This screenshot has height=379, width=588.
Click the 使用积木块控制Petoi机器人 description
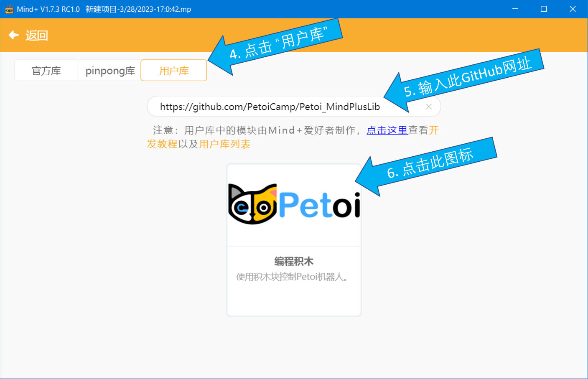[x=292, y=277]
